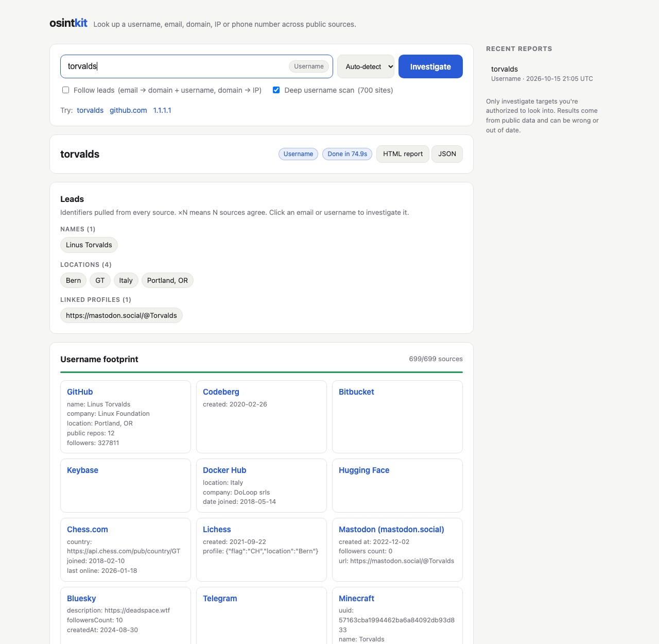Click the followers: 327811 text in GitHub card

tap(93, 443)
